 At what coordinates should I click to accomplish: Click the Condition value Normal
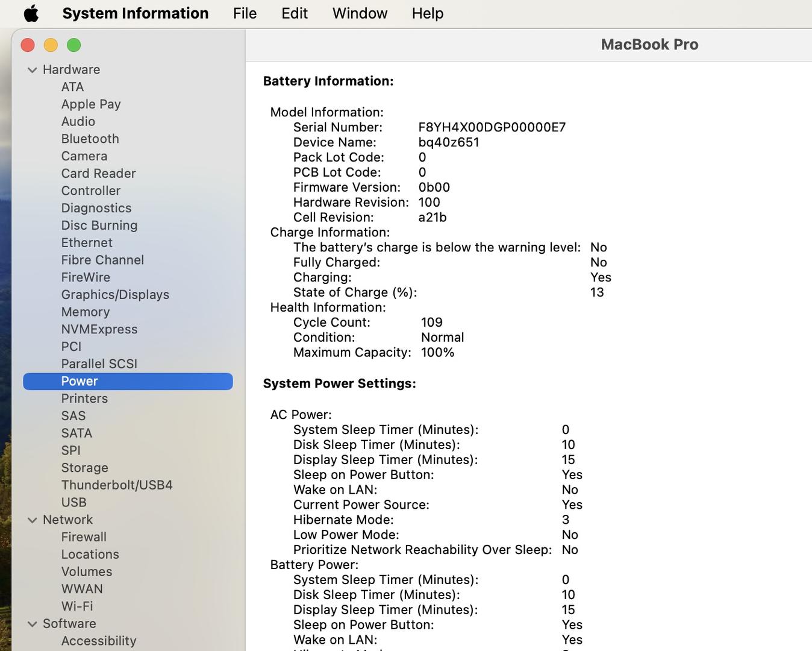(x=443, y=338)
